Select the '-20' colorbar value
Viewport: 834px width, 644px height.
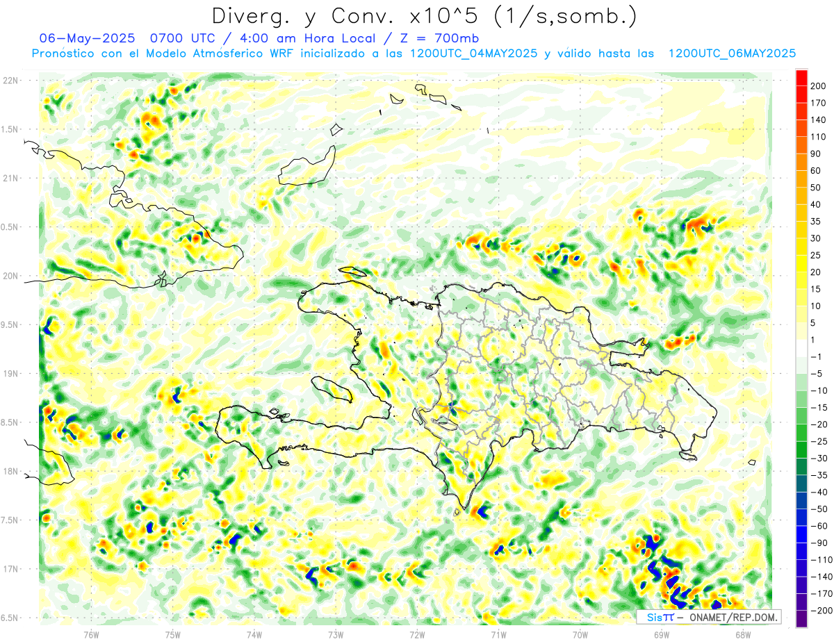(819, 424)
